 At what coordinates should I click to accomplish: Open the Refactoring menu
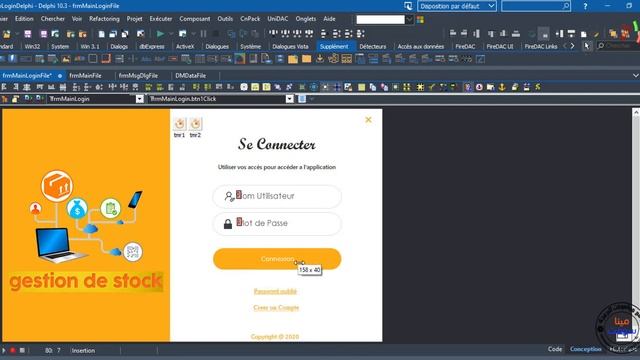(x=104, y=19)
